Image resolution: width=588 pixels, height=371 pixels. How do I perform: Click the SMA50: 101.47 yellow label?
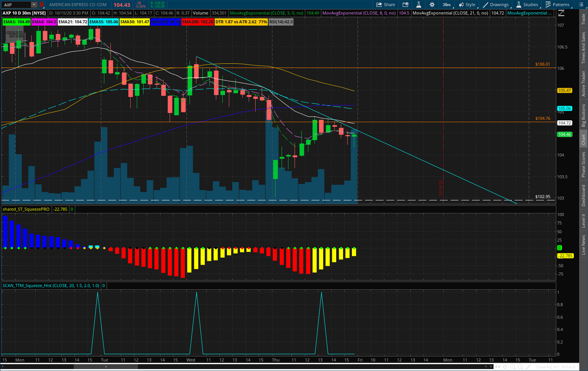point(135,22)
